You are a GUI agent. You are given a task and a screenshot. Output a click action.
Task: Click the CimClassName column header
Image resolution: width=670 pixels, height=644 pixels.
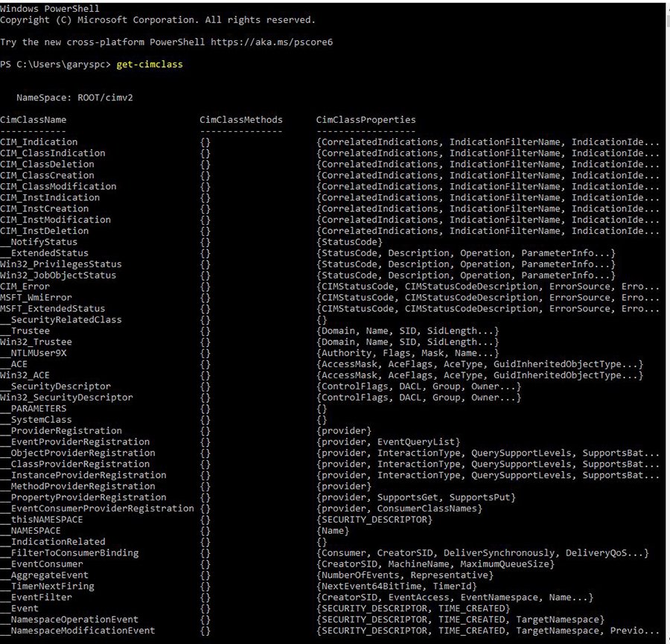click(33, 120)
